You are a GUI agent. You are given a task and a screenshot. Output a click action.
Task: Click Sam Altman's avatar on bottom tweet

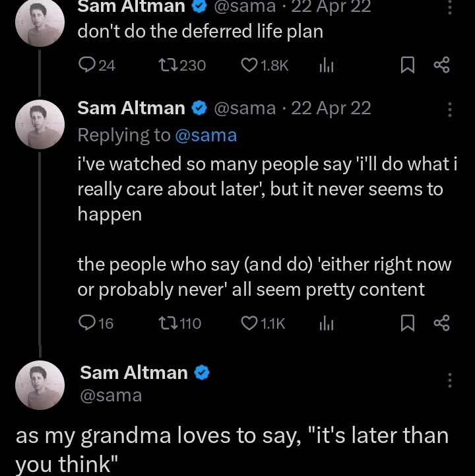pos(40,385)
